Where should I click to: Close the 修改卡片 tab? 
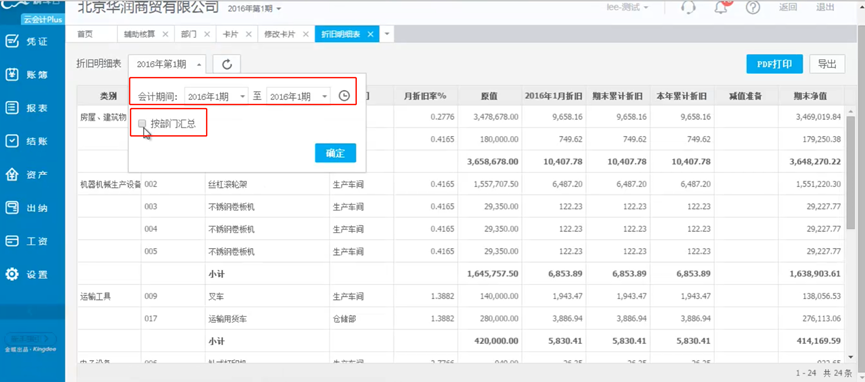pos(306,34)
